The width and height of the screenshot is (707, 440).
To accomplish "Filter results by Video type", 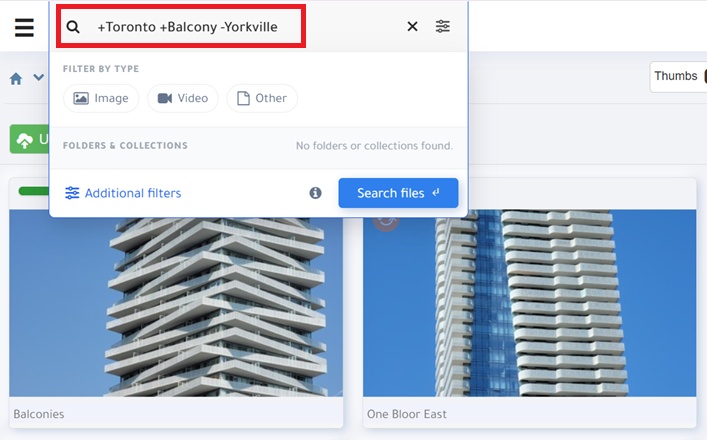I will tap(183, 98).
